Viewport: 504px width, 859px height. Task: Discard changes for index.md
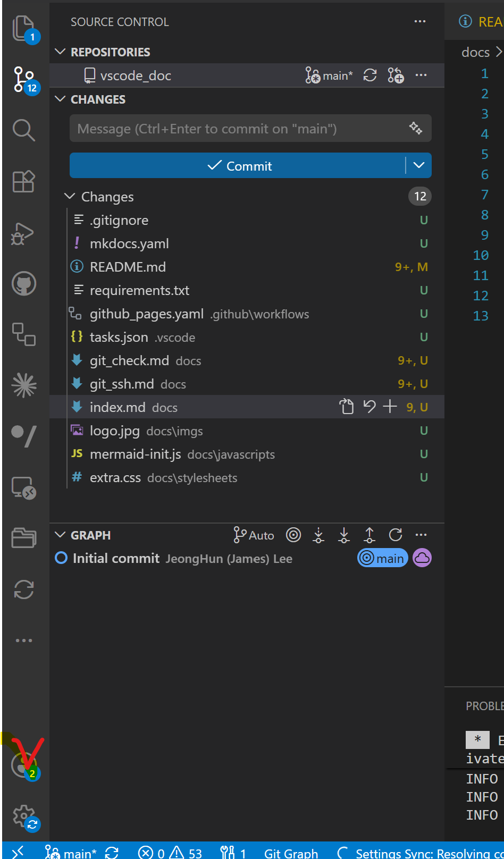coord(369,407)
